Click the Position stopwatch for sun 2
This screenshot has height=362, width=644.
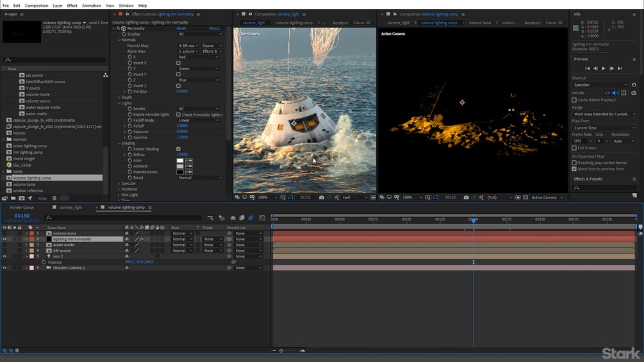[43, 262]
